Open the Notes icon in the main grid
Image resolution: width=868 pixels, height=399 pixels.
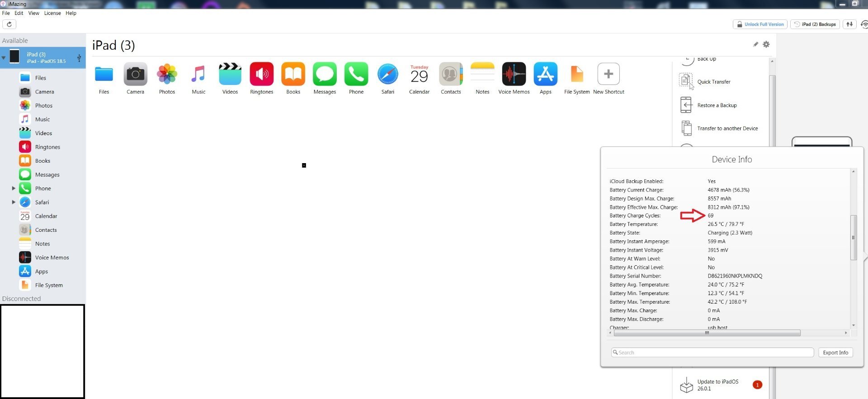click(x=482, y=74)
